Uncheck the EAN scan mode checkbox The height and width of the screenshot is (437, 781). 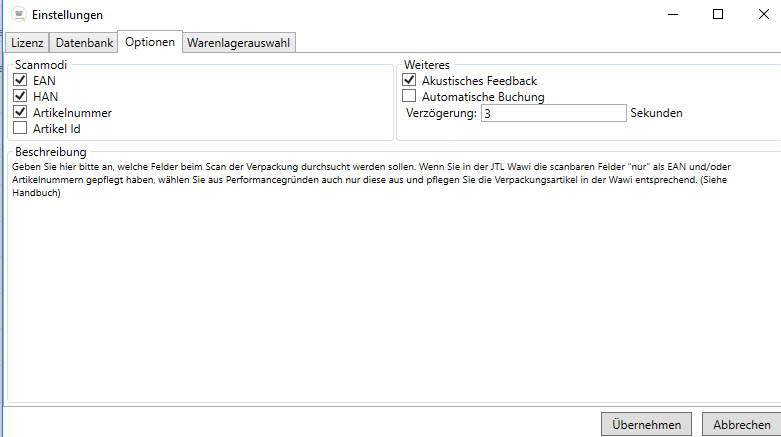point(20,80)
